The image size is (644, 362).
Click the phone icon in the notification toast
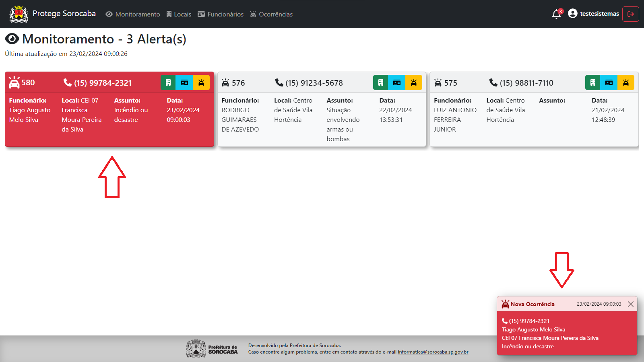point(505,321)
